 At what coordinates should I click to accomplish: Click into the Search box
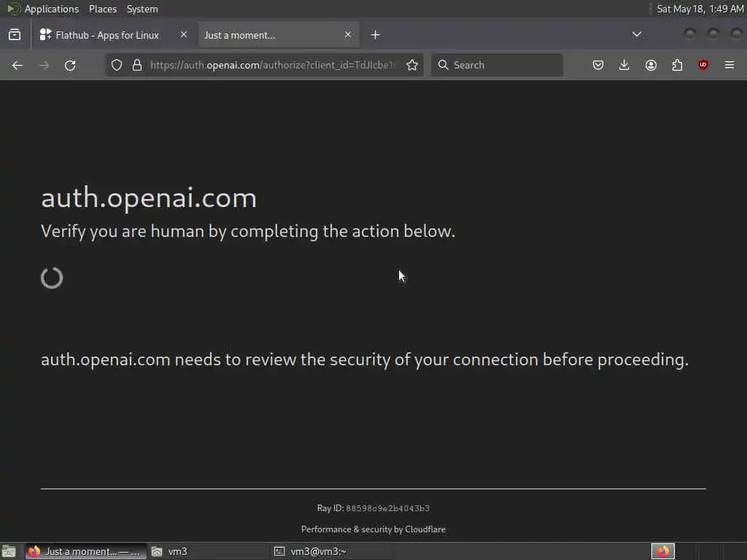(x=498, y=65)
